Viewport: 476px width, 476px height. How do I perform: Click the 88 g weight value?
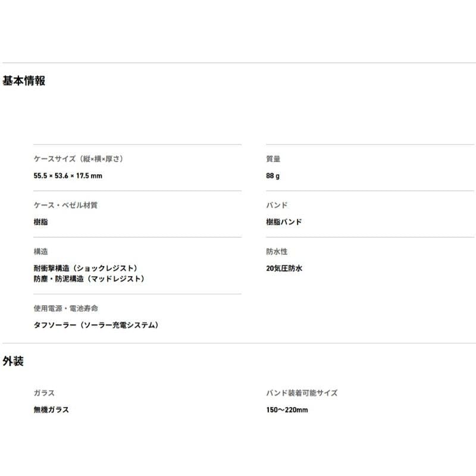(x=273, y=176)
